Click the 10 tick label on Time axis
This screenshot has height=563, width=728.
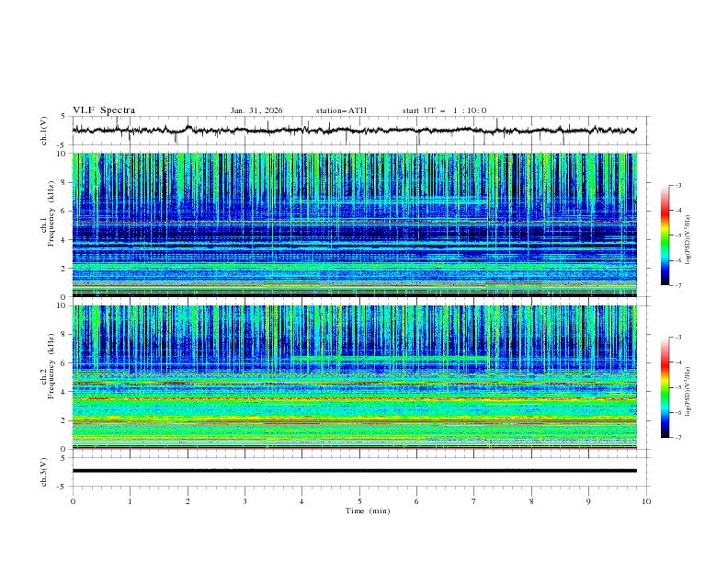tap(646, 501)
